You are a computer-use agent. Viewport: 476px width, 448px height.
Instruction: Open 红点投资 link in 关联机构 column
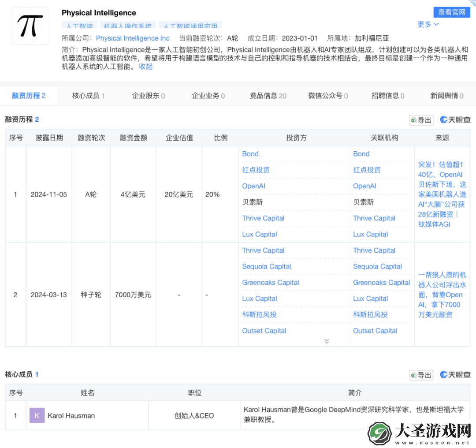pos(367,170)
